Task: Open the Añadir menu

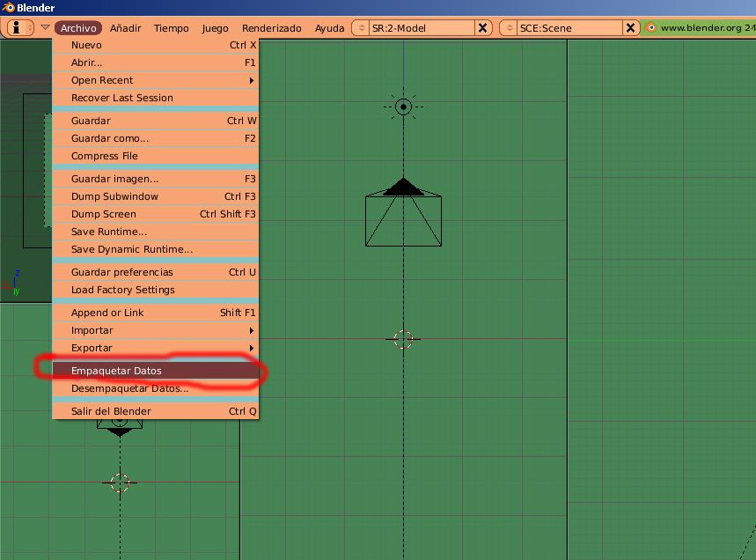Action: click(125, 28)
